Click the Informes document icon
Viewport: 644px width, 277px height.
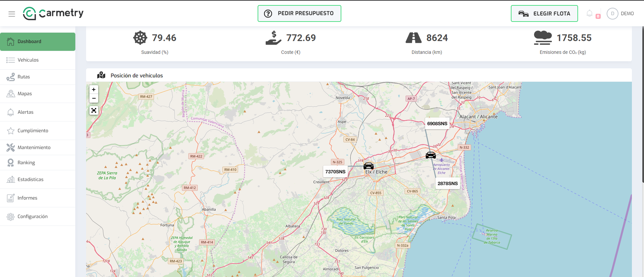click(11, 198)
